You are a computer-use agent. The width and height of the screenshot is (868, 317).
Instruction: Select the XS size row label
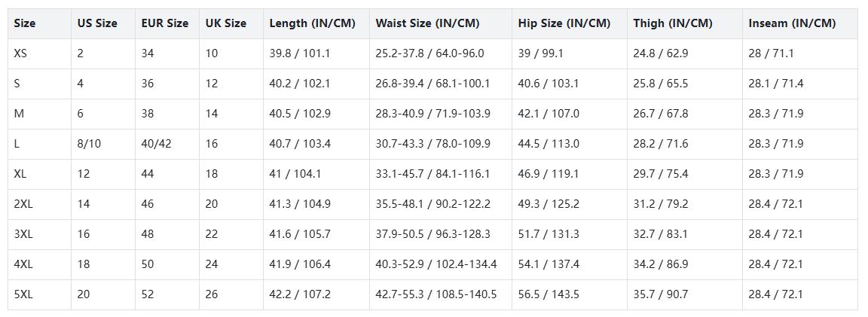pyautogui.click(x=22, y=53)
